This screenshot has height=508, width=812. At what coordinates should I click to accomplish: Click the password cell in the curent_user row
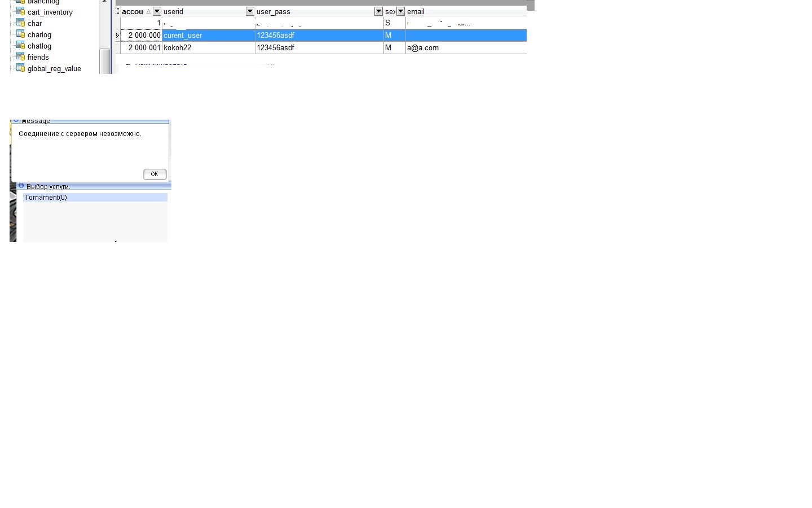tap(319, 35)
